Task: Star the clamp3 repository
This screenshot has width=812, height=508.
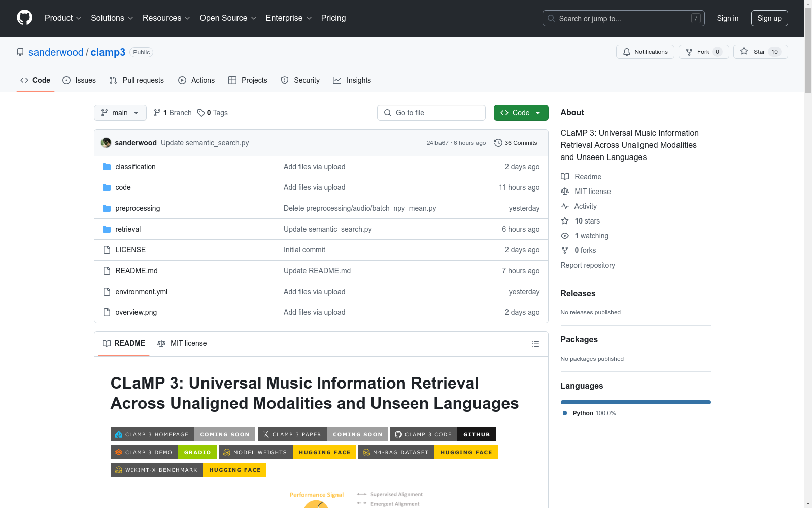Action: point(760,52)
